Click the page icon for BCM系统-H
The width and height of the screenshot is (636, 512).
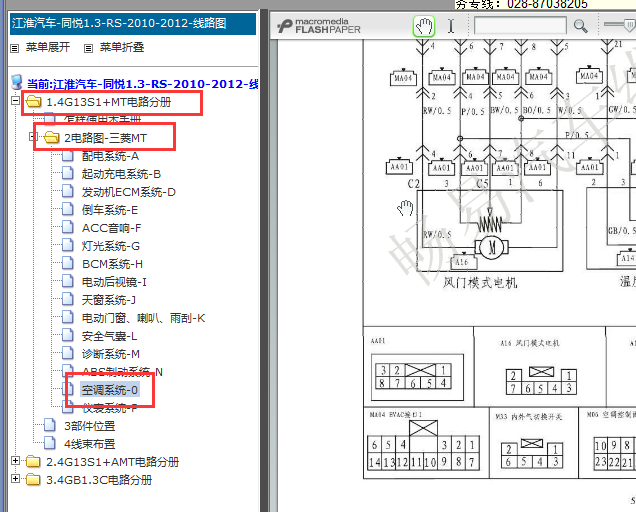point(67,263)
